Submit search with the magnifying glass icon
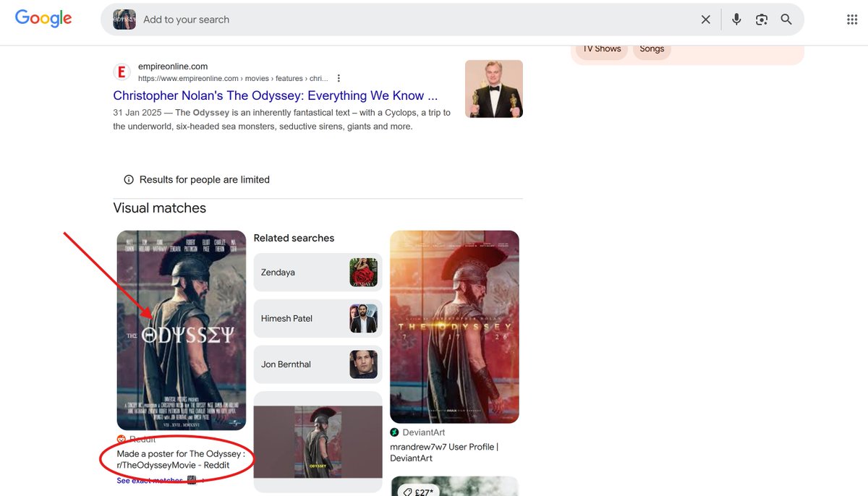Image resolution: width=868 pixels, height=496 pixels. 786,20
